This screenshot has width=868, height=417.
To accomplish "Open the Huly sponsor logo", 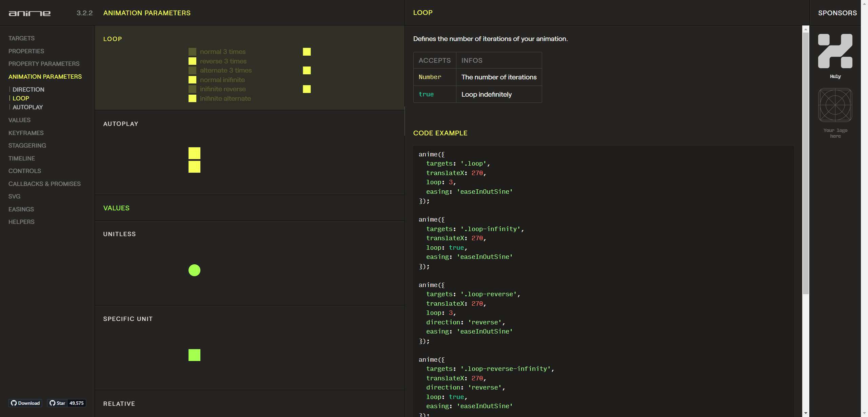I will 835,51.
